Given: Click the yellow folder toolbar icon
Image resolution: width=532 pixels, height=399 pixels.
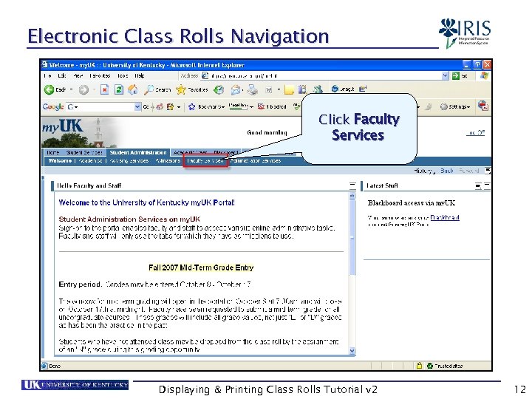Looking at the screenshot, I should pyautogui.click(x=289, y=89).
